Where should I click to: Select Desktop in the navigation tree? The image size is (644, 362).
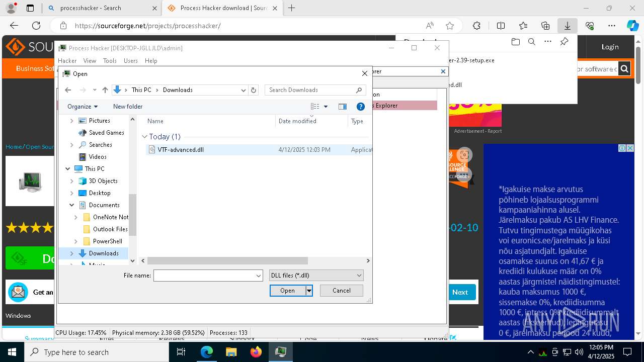click(x=100, y=193)
